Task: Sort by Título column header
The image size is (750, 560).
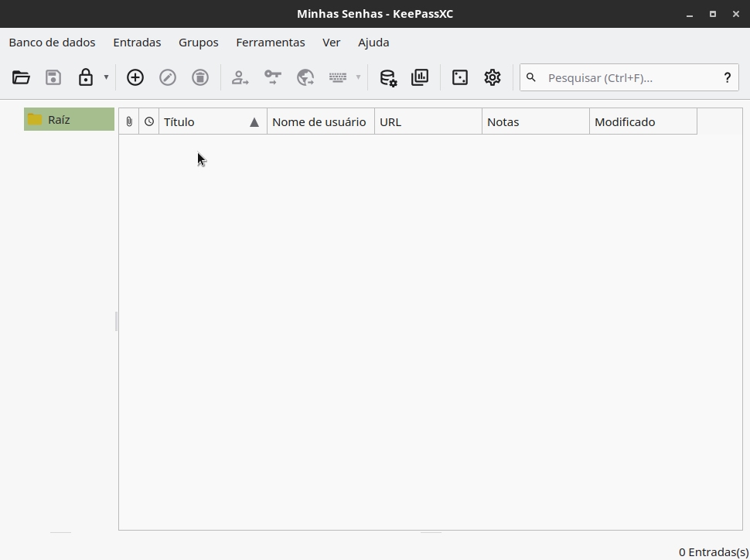Action: (213, 121)
